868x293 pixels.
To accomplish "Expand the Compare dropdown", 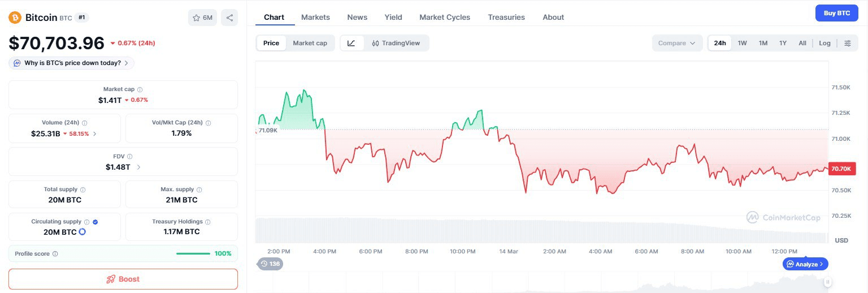I will tap(676, 43).
